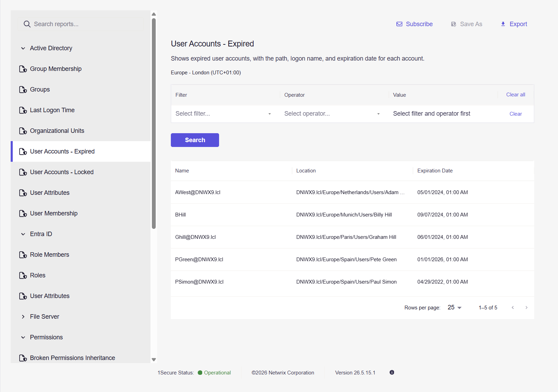The width and height of the screenshot is (558, 392).
Task: Select the PGreen@DNWX9.lcl name cell
Action: pos(199,259)
